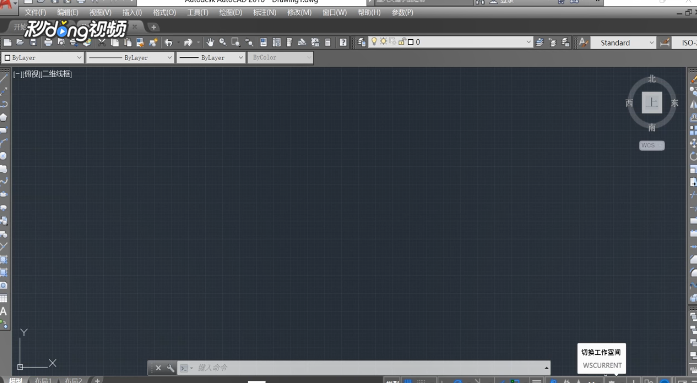The height and width of the screenshot is (383, 697).
Task: Open command line customize wrench icon
Action: click(170, 368)
